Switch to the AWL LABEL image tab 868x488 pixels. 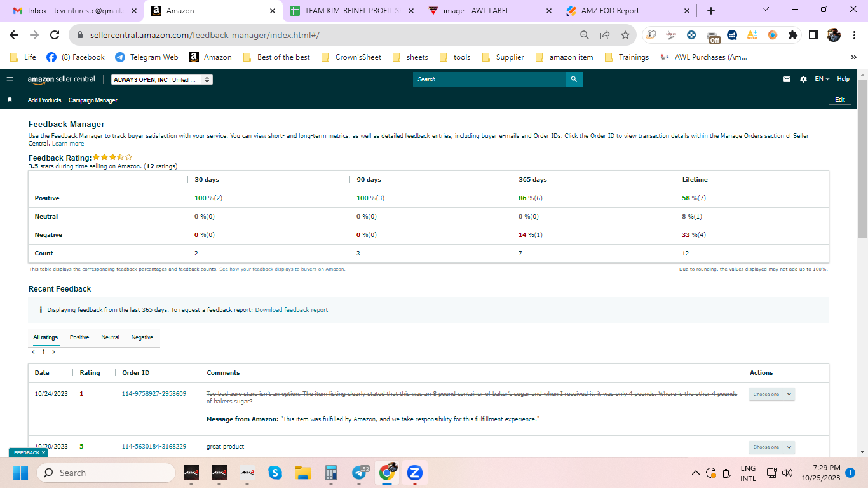(489, 11)
